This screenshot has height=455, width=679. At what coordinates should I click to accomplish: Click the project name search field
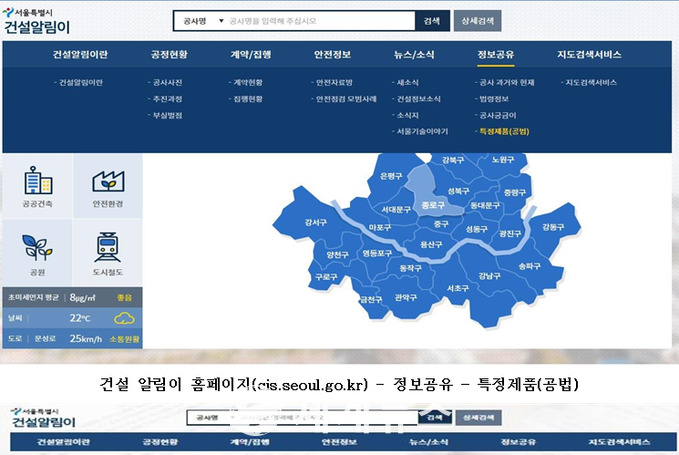[x=318, y=20]
